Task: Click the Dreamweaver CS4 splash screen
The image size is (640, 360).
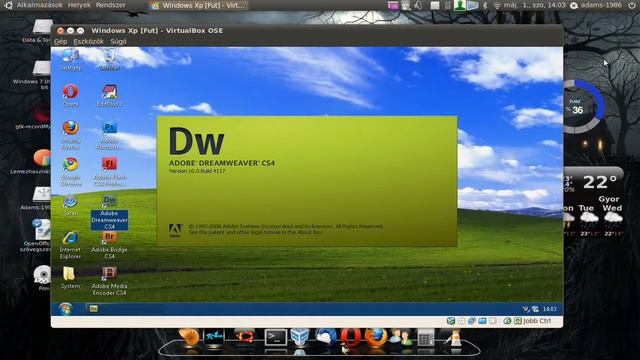Action: pyautogui.click(x=307, y=181)
